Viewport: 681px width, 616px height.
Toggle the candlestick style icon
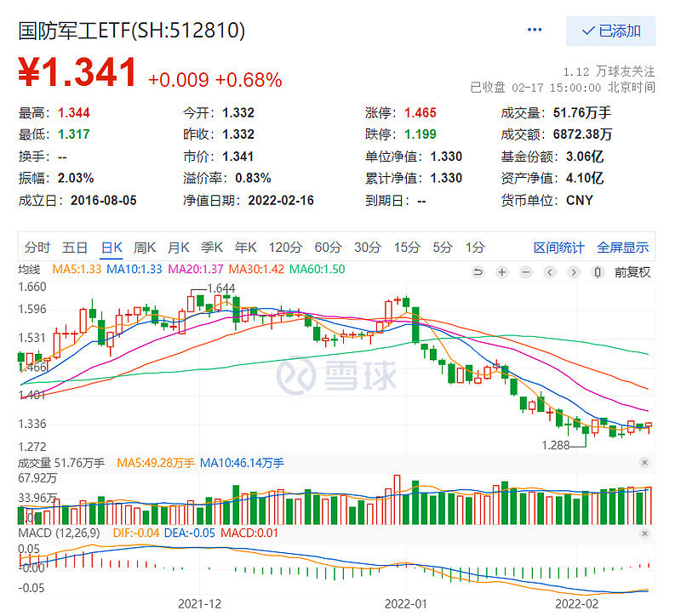[x=598, y=272]
